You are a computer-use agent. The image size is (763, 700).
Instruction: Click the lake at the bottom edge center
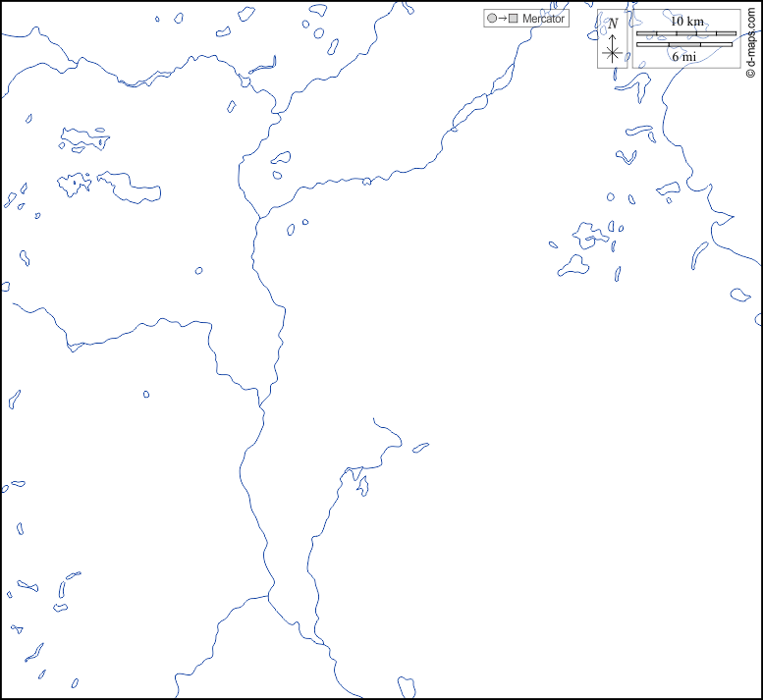pos(407,684)
